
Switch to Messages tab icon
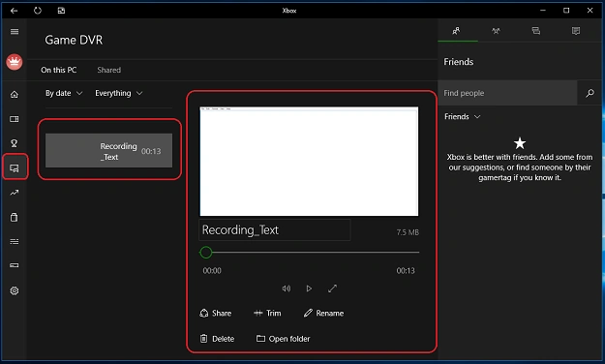[x=536, y=31]
